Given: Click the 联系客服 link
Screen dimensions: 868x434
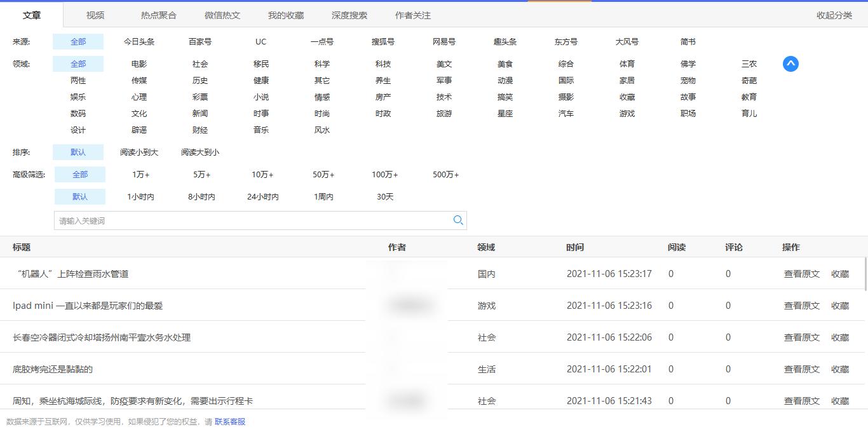Looking at the screenshot, I should (229, 421).
